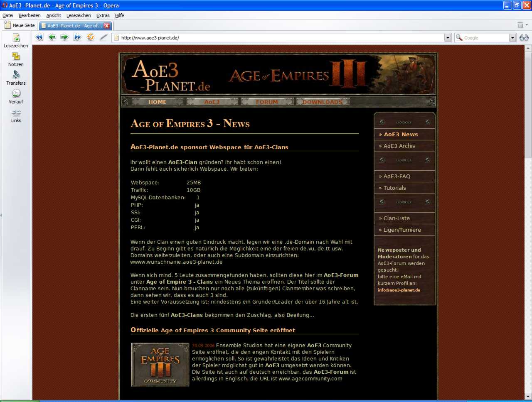Open the Verlauf history panel
The image size is (532, 402).
point(16,97)
